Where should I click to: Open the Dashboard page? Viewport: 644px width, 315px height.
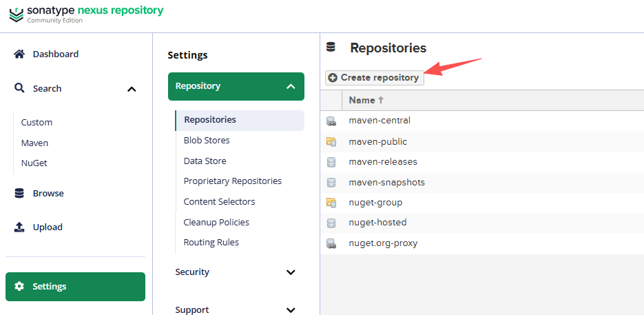(x=56, y=54)
